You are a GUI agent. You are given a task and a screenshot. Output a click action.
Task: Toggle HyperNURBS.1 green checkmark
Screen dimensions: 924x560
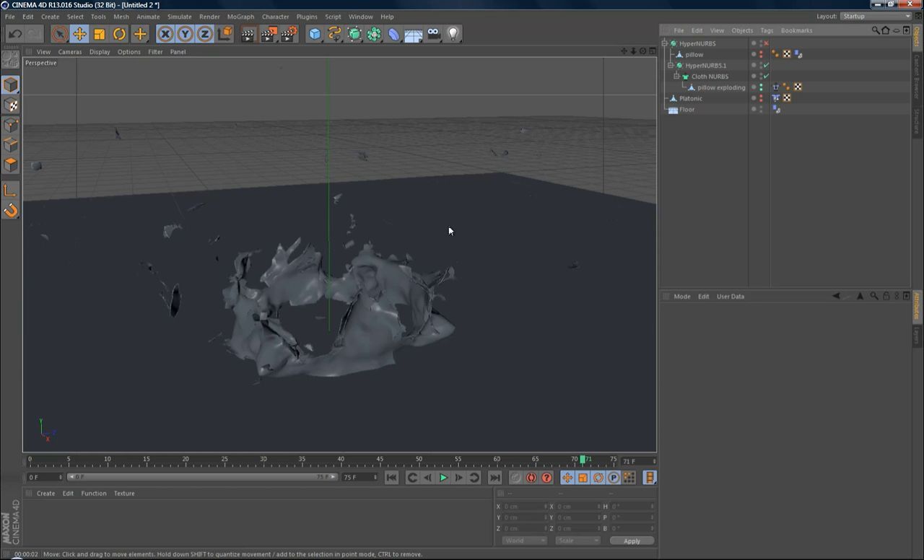tap(766, 66)
